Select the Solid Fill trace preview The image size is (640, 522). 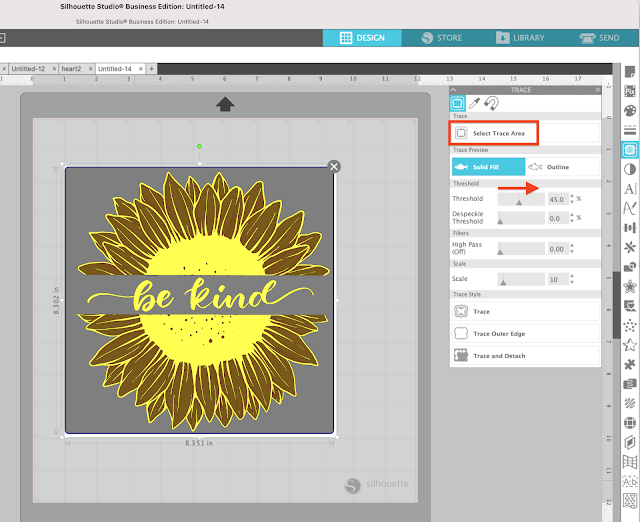pos(488,167)
